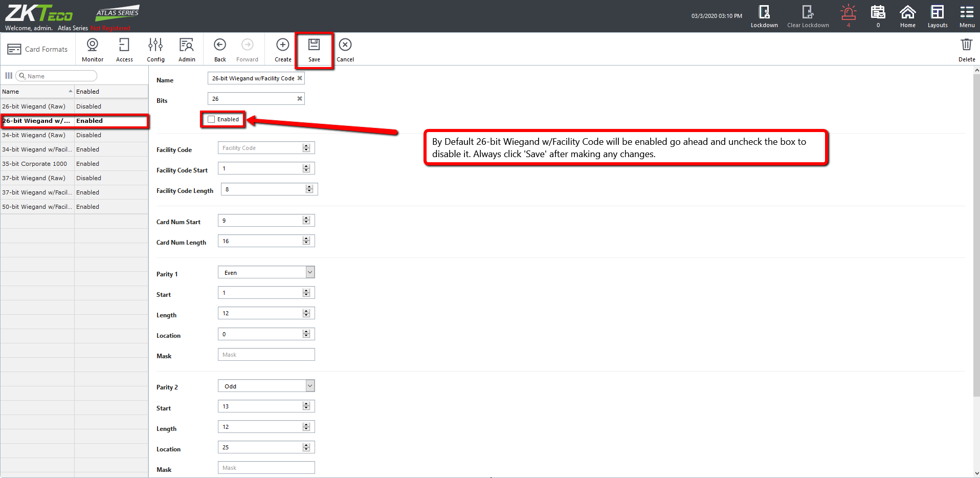Viewport: 980px width, 478px height.
Task: Clear the Name field with X
Action: [300, 78]
